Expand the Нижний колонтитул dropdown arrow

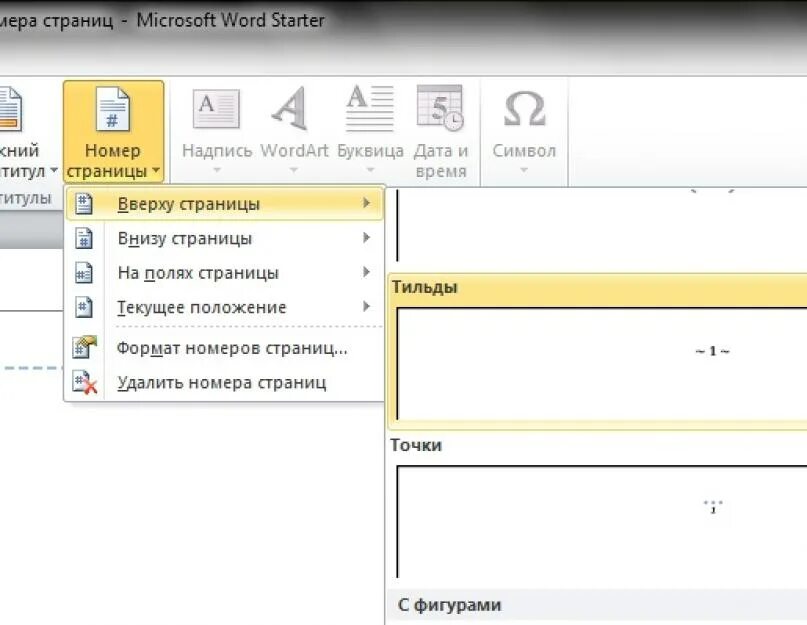54,170
